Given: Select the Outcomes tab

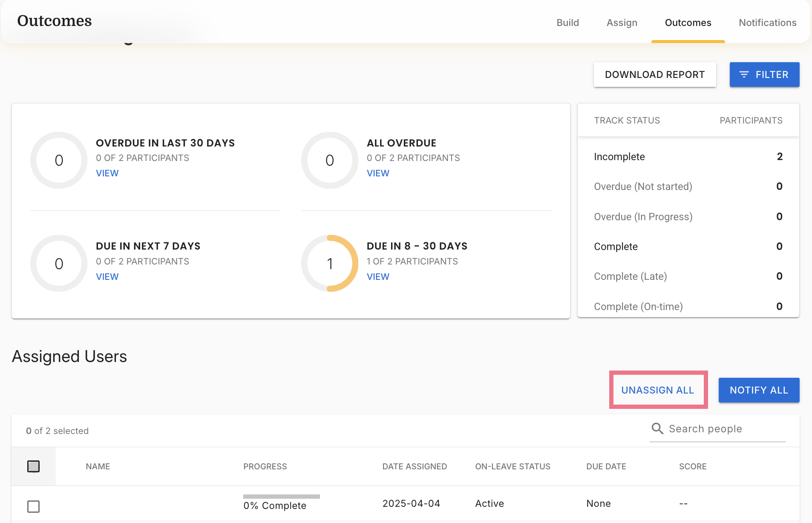Looking at the screenshot, I should pyautogui.click(x=688, y=23).
